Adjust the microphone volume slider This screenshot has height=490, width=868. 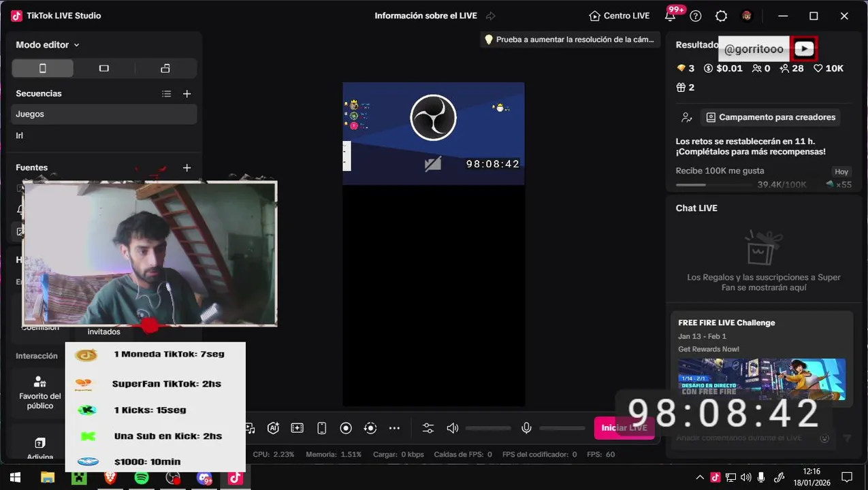pos(562,428)
